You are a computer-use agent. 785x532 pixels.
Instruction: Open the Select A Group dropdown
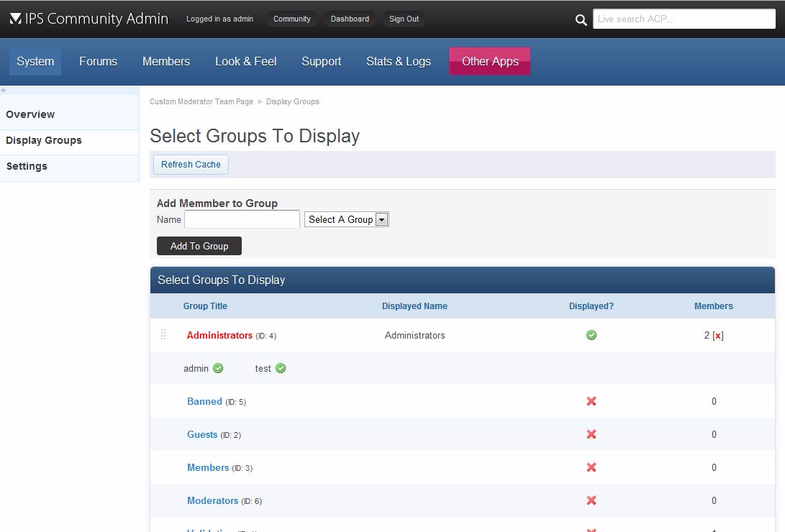point(347,220)
